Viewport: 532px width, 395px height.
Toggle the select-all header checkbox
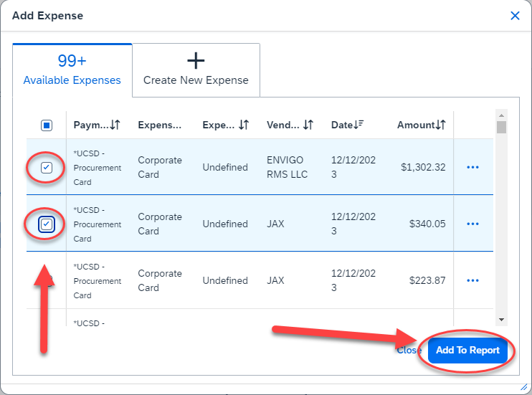coord(47,125)
